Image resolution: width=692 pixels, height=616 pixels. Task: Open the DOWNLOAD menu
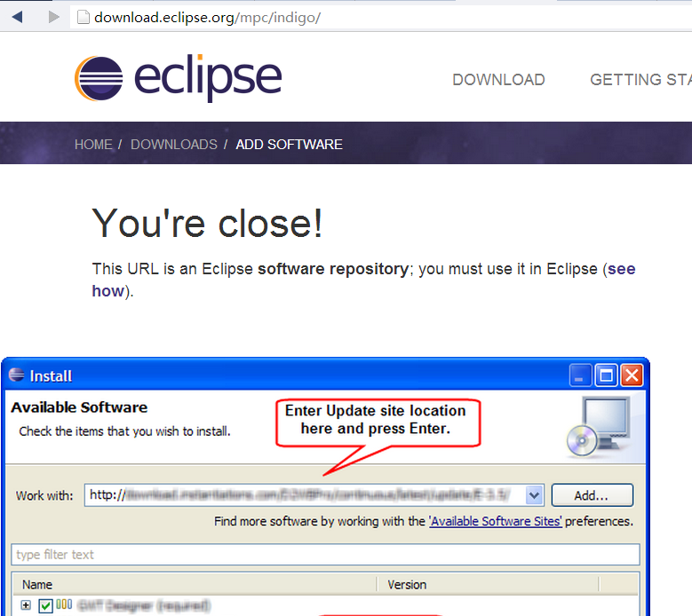pos(498,80)
